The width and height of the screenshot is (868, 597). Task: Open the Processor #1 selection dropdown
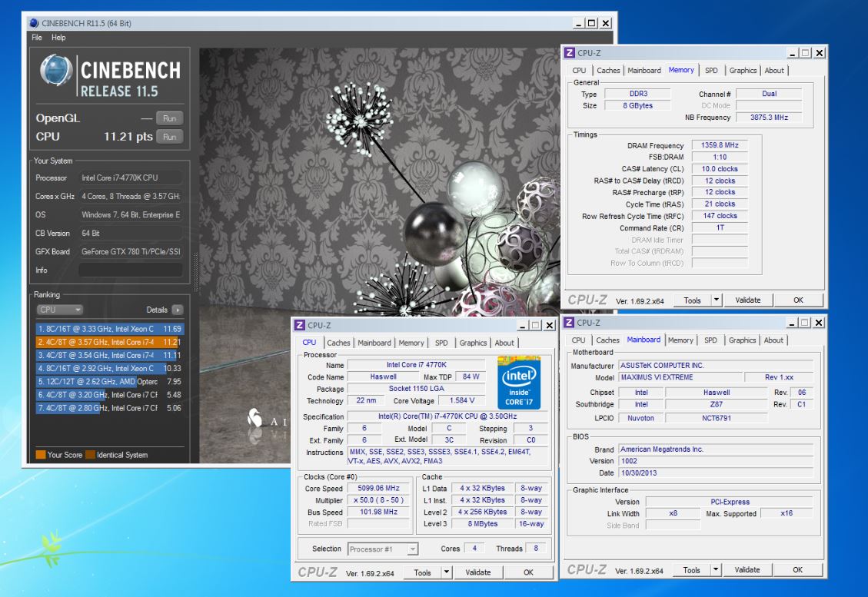click(x=383, y=549)
